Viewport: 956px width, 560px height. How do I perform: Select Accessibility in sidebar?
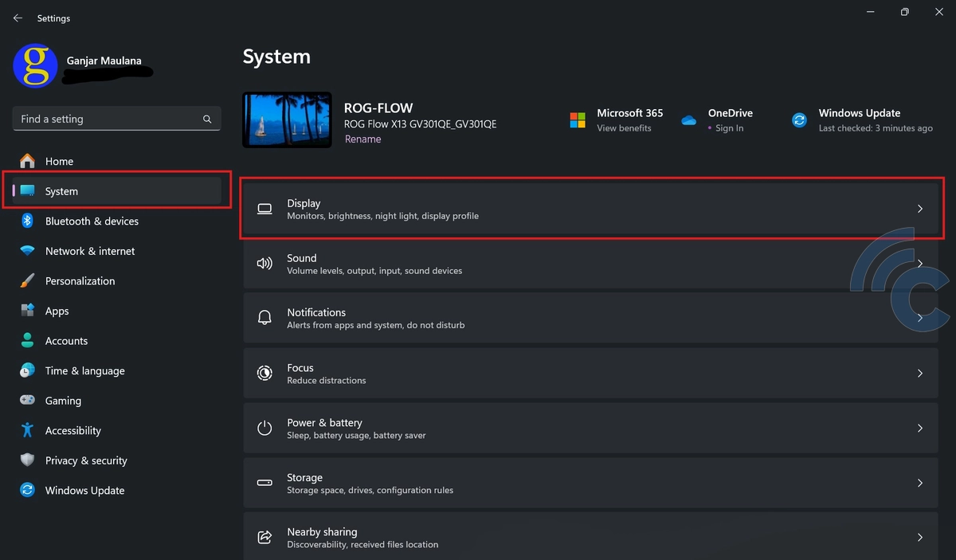[x=117, y=430]
